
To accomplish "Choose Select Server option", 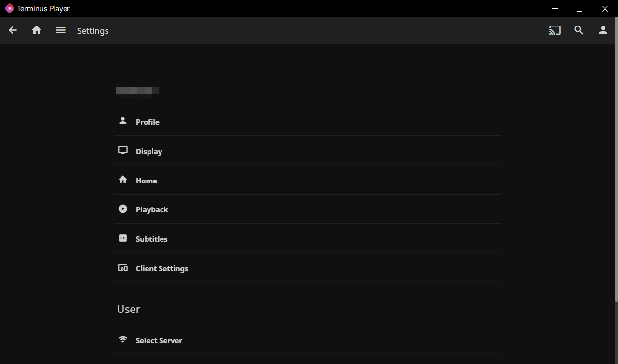I will coord(159,340).
